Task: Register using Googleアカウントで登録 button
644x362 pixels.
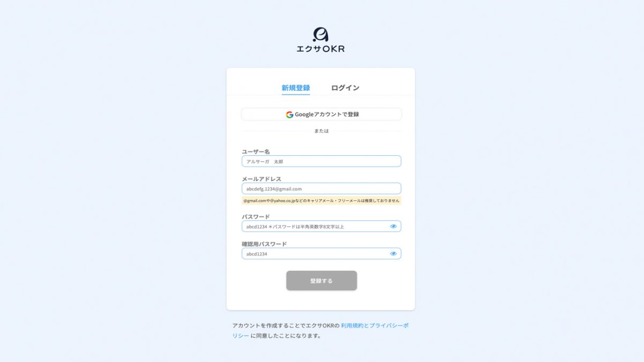Action: [321, 114]
